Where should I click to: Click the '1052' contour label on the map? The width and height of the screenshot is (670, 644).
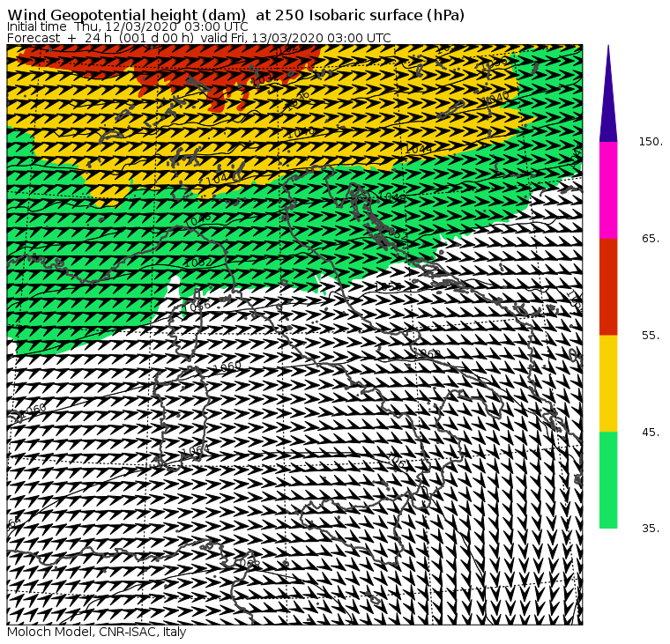point(197,262)
